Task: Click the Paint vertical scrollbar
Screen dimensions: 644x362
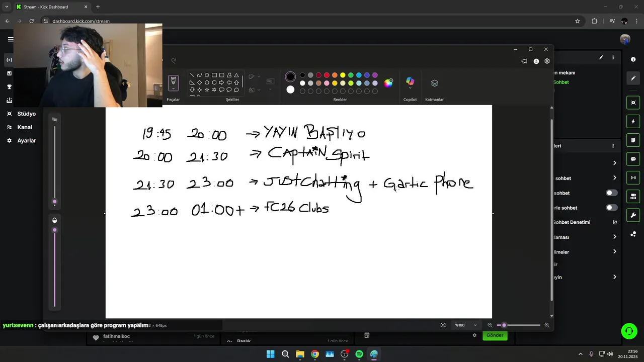Action: pos(552,211)
